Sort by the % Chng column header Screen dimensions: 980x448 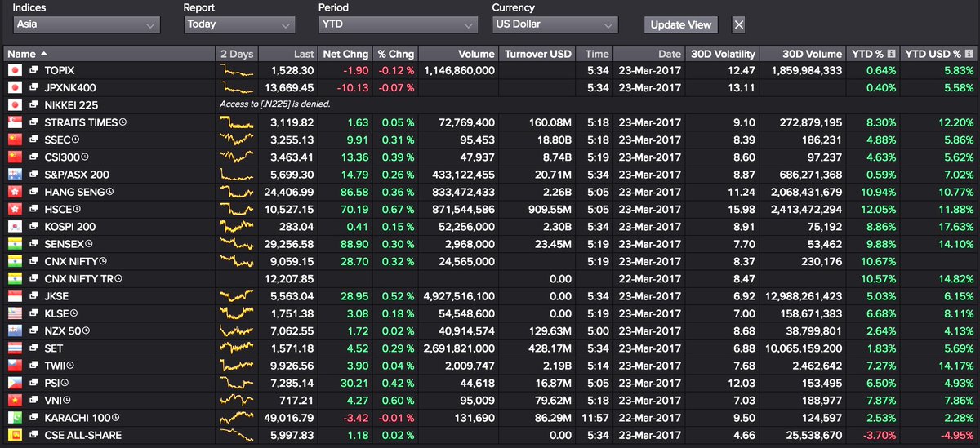coord(395,54)
